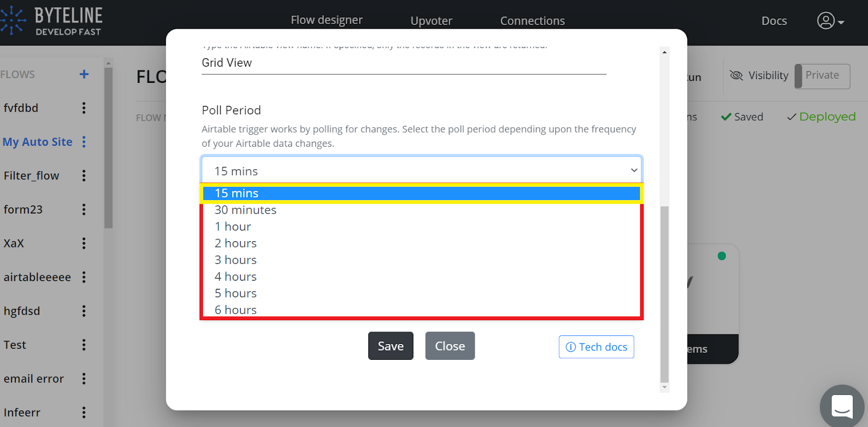
Task: Open three-dot menu for airtableeeee flow
Action: (84, 277)
